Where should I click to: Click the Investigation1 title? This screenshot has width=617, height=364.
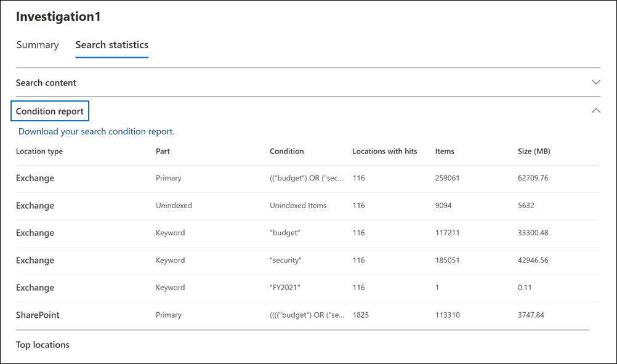[x=58, y=16]
